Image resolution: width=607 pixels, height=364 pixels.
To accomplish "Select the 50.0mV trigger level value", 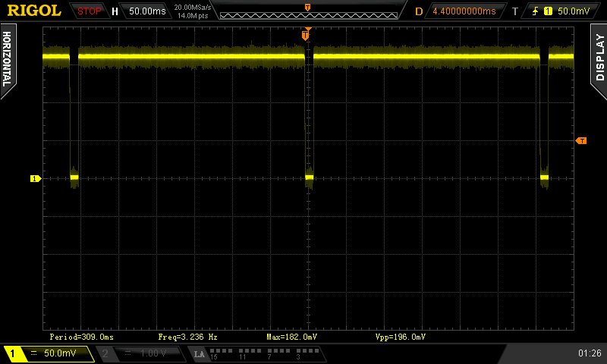I will point(574,11).
